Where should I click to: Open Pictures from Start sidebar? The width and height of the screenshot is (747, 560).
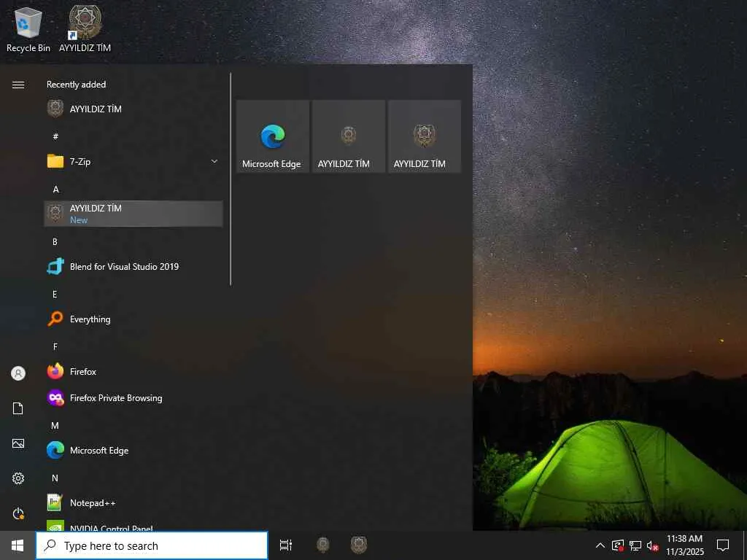tap(18, 443)
